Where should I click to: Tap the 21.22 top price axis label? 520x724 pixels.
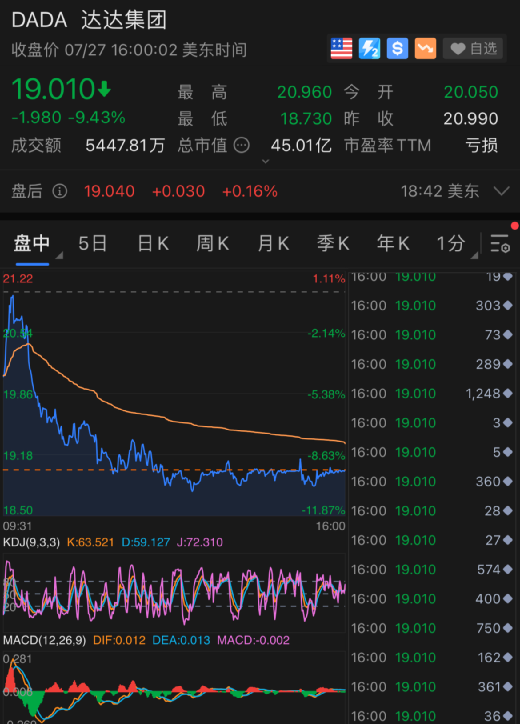[x=18, y=278]
